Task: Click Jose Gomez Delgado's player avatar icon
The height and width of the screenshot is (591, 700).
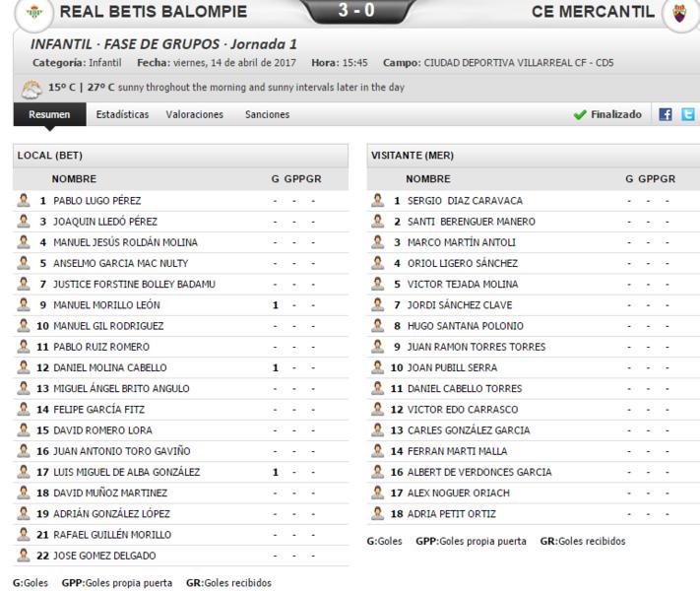Action: pyautogui.click(x=24, y=556)
